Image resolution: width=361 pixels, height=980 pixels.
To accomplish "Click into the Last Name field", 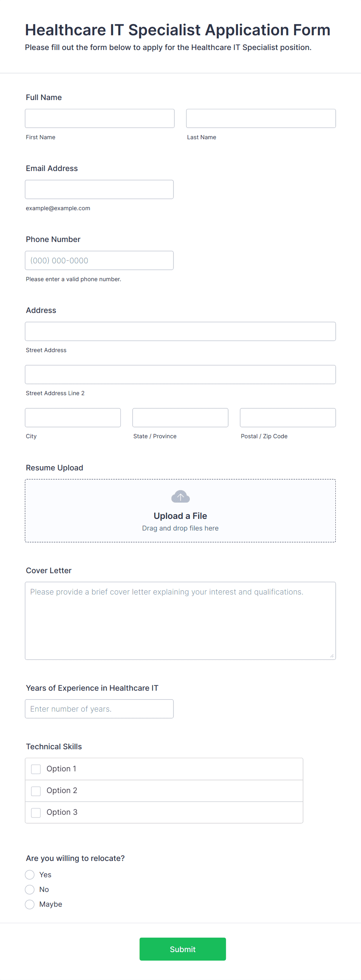I will [261, 118].
